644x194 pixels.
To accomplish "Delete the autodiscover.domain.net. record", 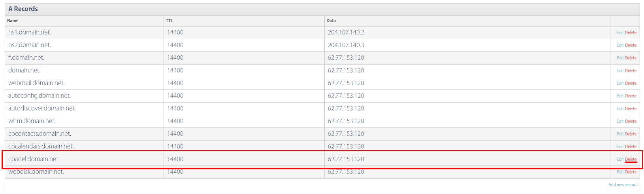I will (x=631, y=108).
